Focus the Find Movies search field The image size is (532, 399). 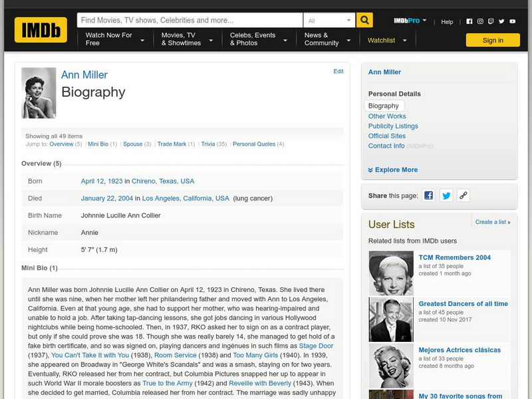click(x=190, y=21)
